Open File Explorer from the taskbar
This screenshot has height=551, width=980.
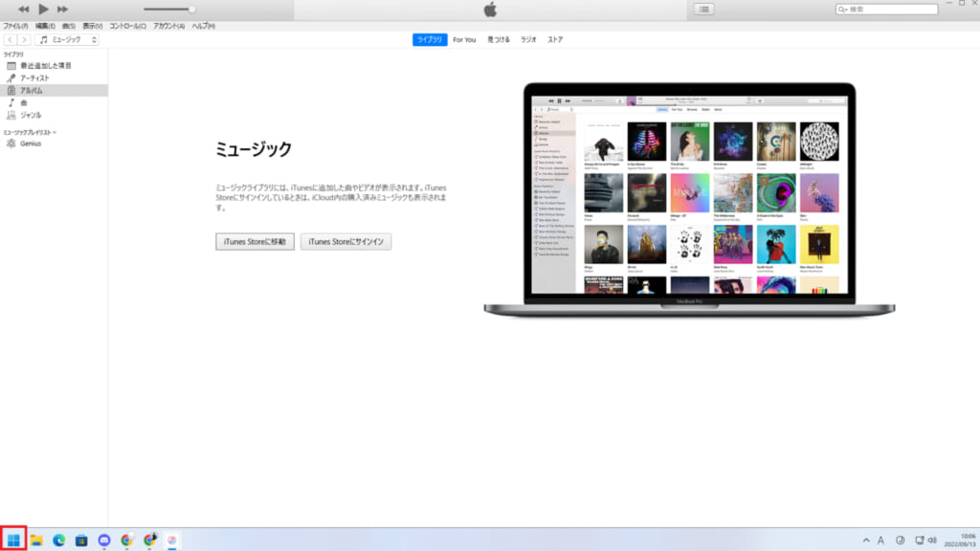[36, 540]
